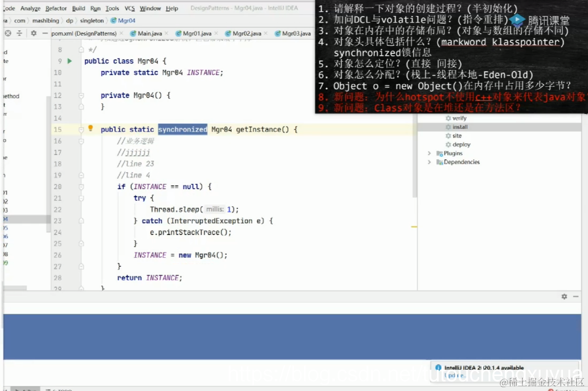Open the Help menu
Screen dimensions: 588x391
click(171, 8)
